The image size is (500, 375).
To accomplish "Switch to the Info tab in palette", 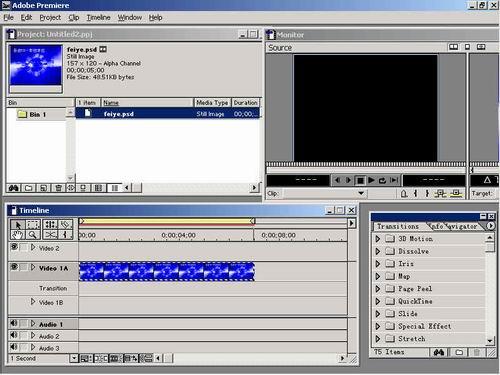I will [436, 226].
